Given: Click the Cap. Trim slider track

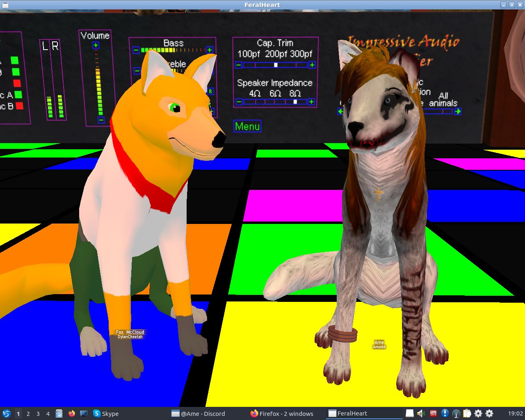Looking at the screenshot, I should (x=275, y=65).
